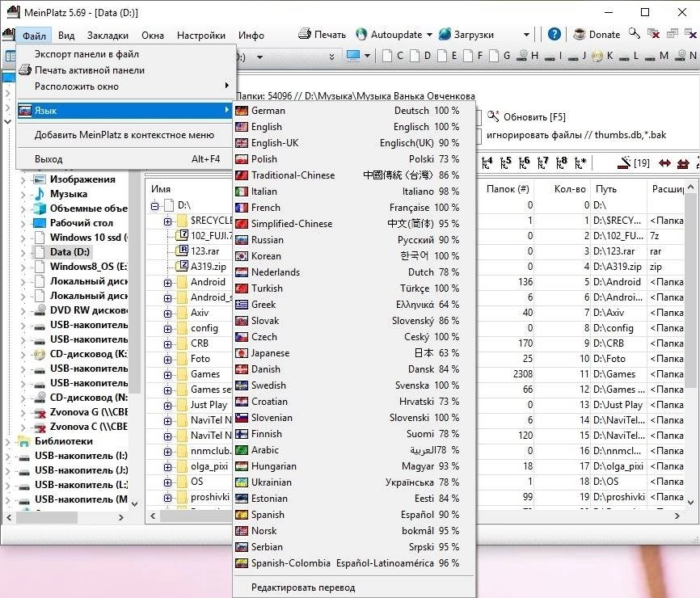Viewport: 700px width, 598px height.
Task: Expand the Foto folder node
Action: [168, 360]
